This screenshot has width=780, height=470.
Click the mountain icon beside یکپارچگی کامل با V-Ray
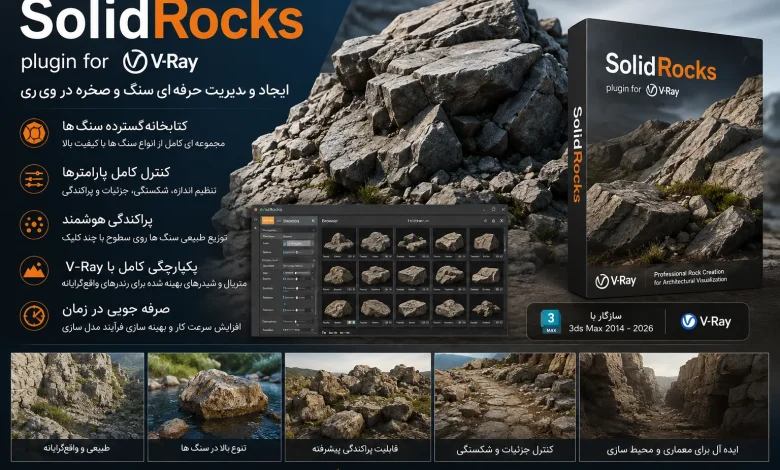click(34, 271)
